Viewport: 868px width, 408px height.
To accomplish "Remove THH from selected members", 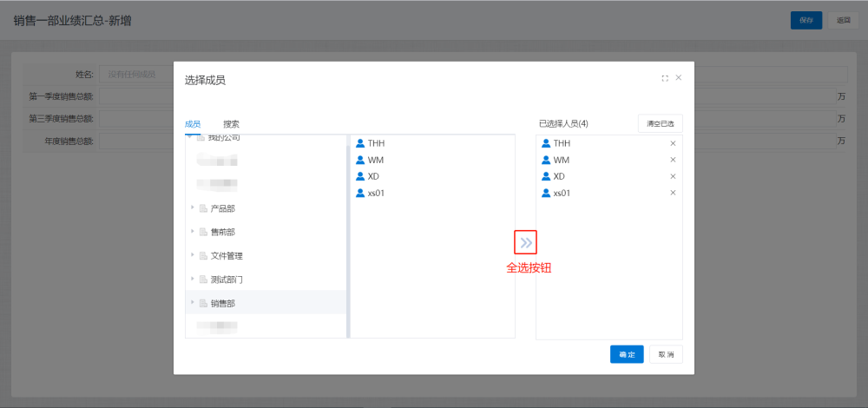I will point(673,143).
